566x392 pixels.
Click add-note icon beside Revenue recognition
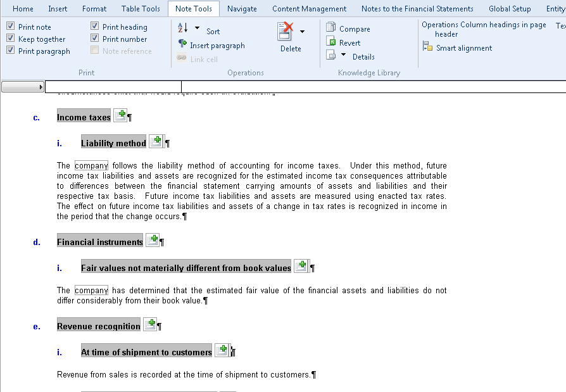150,324
